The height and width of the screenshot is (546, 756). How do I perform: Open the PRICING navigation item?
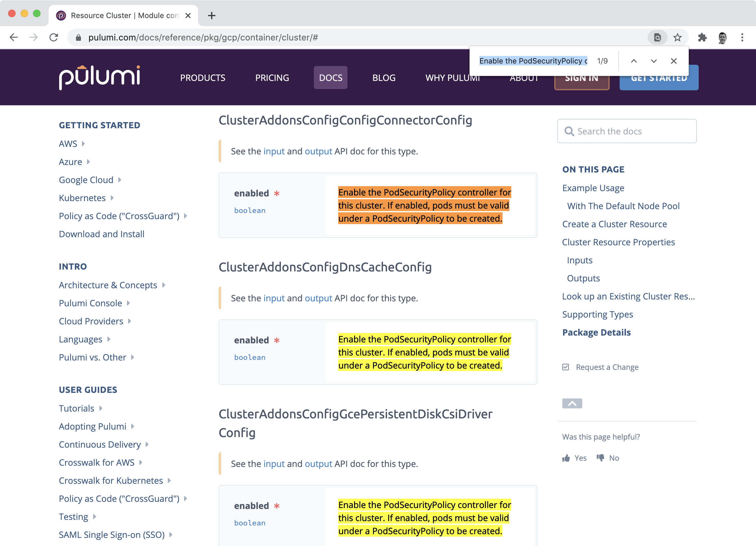tap(272, 78)
